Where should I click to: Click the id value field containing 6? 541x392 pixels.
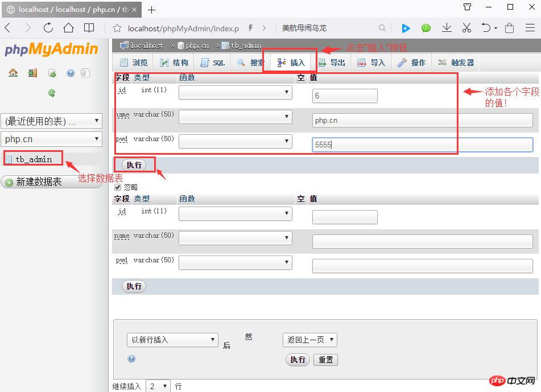tap(345, 96)
